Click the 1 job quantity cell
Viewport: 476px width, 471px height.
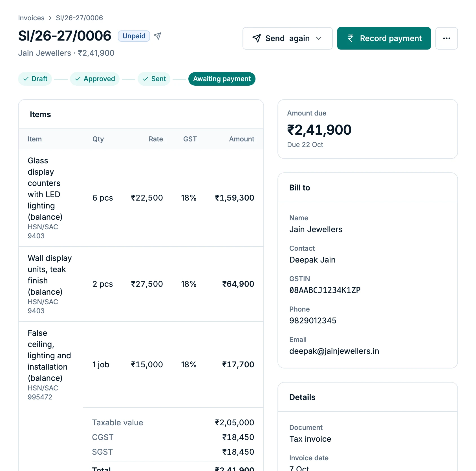101,365
